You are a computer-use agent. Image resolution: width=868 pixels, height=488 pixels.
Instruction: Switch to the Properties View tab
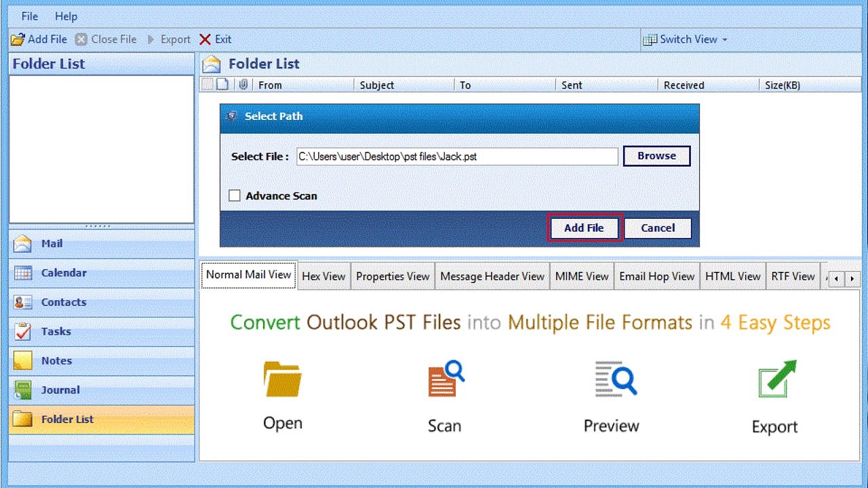pos(393,277)
